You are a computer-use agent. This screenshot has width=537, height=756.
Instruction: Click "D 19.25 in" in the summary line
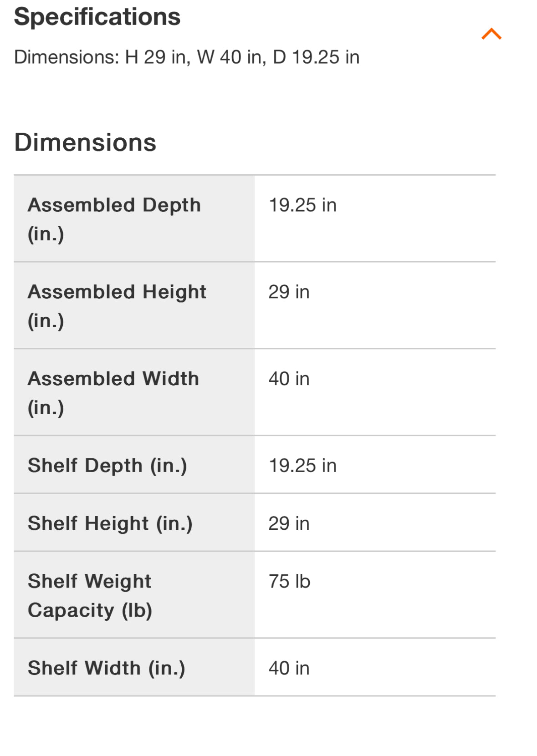click(316, 57)
